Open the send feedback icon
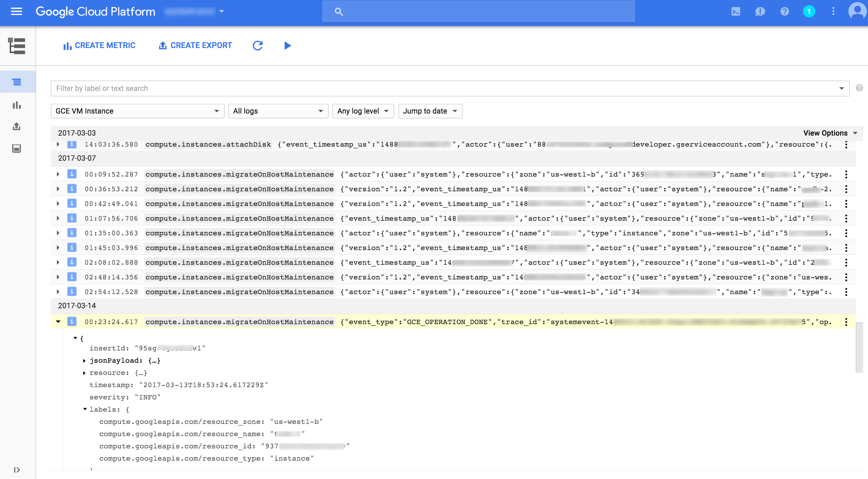868x479 pixels. 760,11
